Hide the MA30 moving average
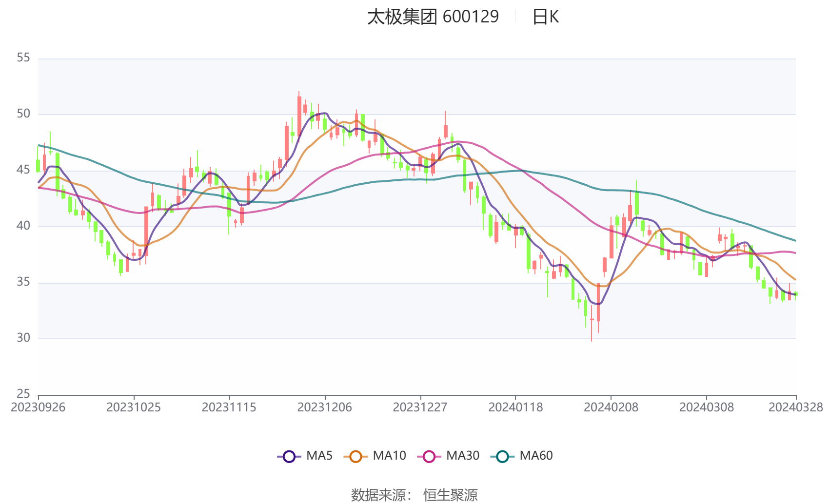Screen dimensions: 829x504 coord(448,456)
